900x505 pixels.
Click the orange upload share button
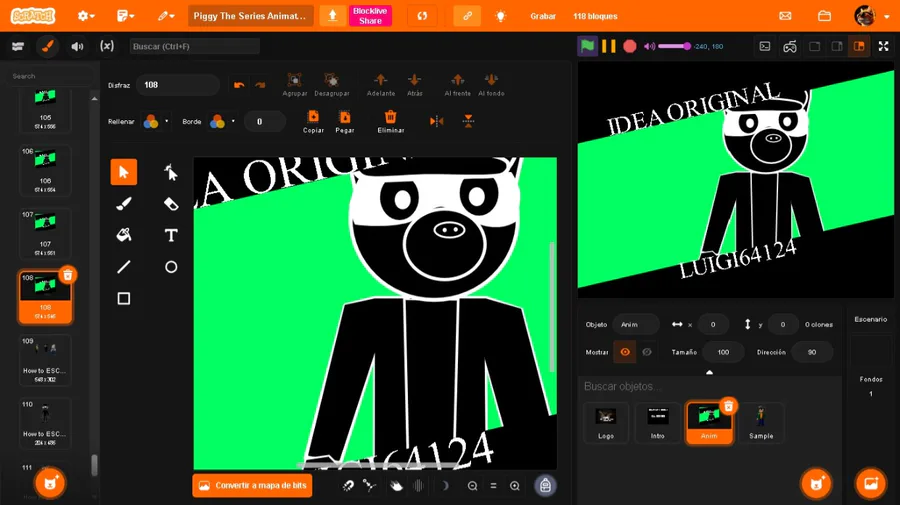(x=332, y=16)
